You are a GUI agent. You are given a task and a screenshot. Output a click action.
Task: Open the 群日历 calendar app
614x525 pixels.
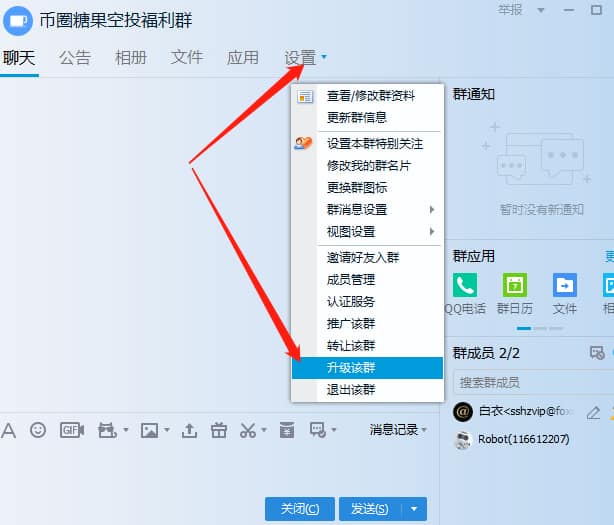pyautogui.click(x=515, y=285)
